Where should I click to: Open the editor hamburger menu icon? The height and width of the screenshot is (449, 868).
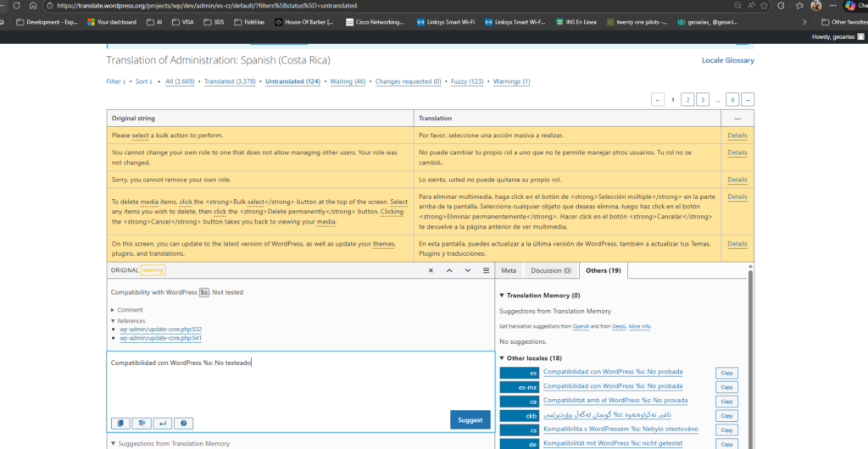click(x=487, y=270)
